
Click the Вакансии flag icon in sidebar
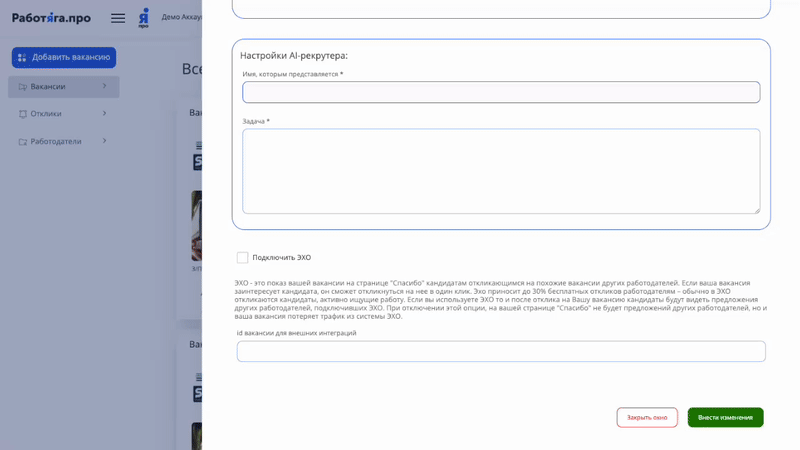[22, 87]
